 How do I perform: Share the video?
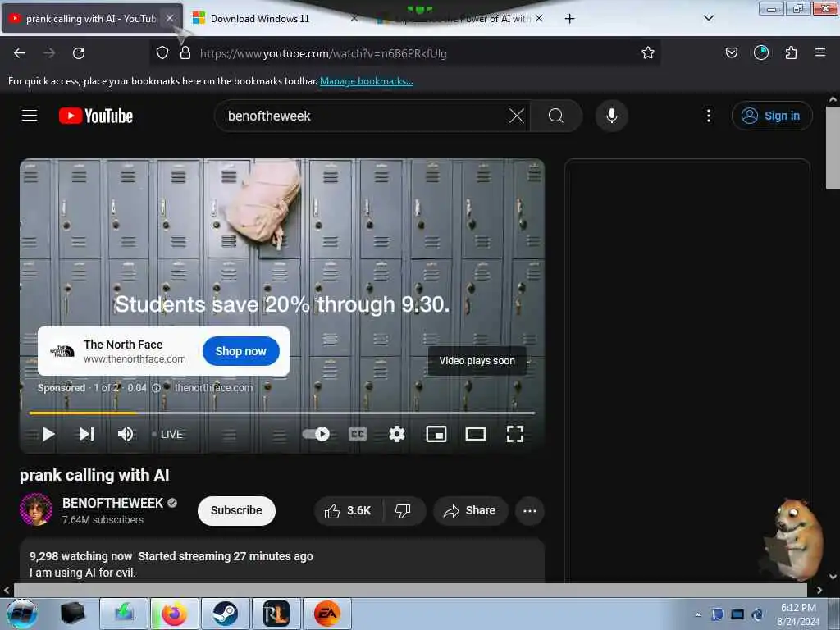(470, 510)
